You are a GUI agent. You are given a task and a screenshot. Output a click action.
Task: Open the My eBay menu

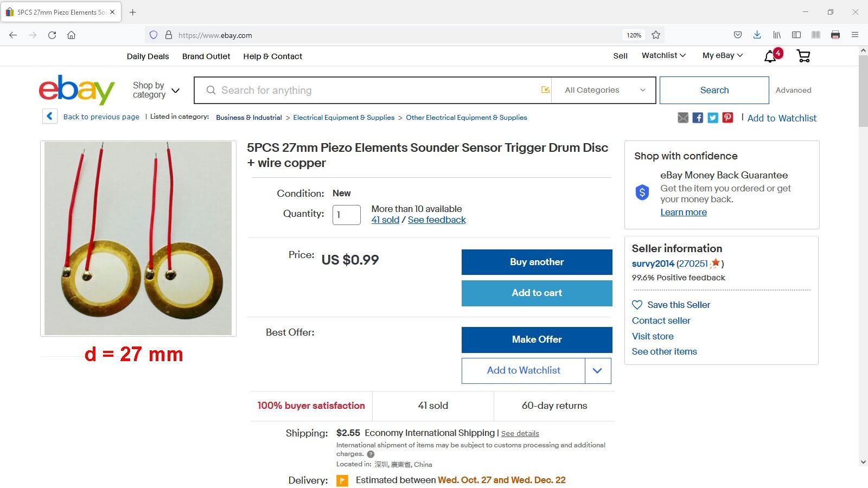(x=722, y=55)
